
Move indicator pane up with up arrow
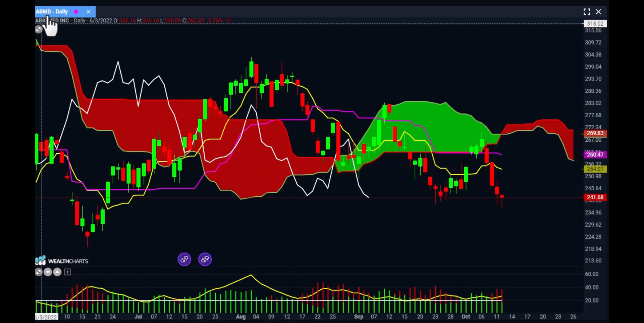(57, 272)
